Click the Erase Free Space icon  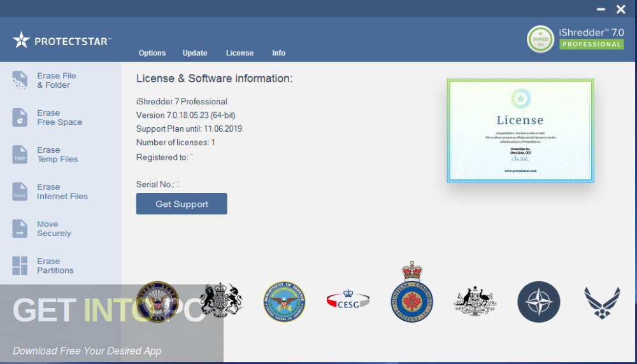point(20,117)
